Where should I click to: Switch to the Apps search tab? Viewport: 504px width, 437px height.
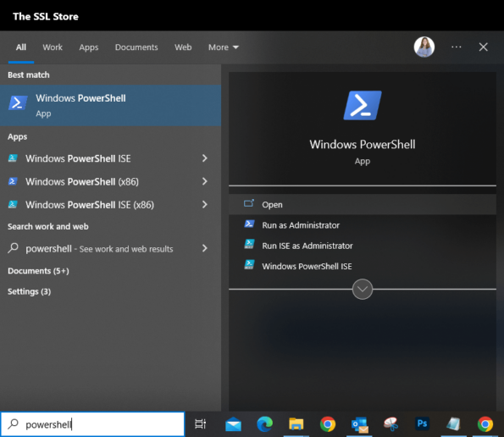pos(89,47)
